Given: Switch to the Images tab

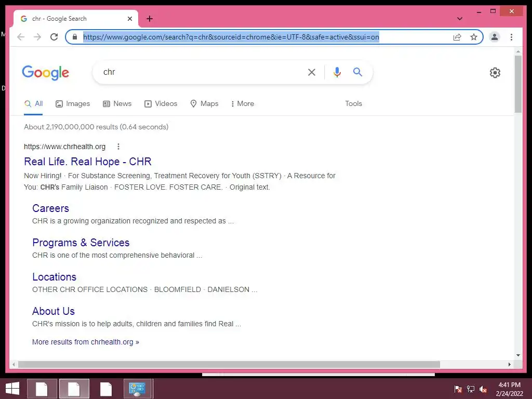Looking at the screenshot, I should point(73,104).
